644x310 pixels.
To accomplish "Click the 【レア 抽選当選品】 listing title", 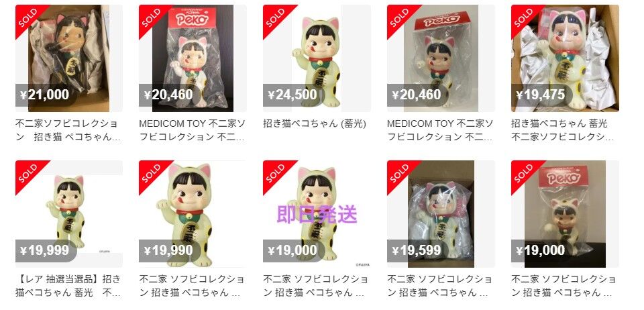I will tap(68, 286).
